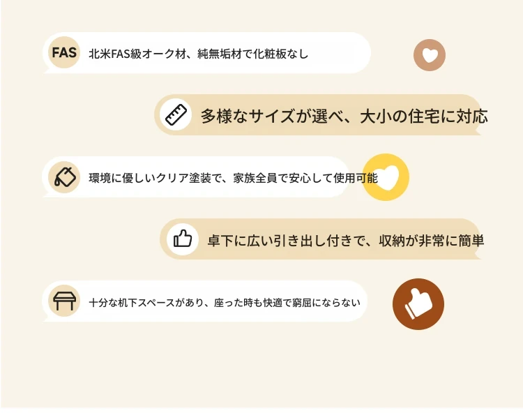Click the FAS badge icon
Screen dimensions: 523x420
64,52
